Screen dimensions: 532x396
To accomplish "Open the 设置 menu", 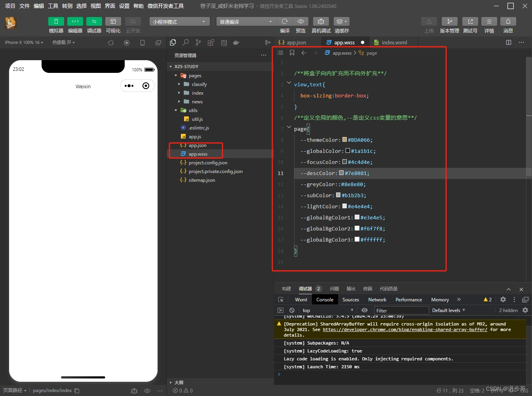I will (x=124, y=6).
